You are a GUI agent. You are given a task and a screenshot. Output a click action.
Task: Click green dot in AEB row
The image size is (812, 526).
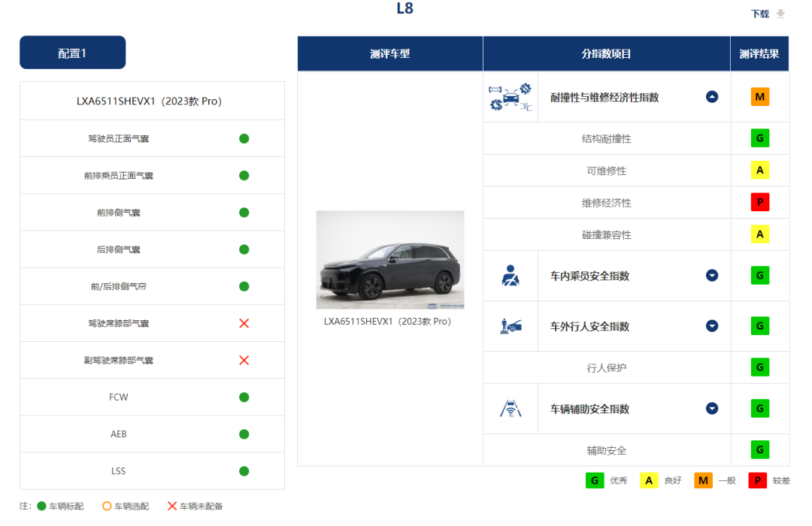(244, 434)
